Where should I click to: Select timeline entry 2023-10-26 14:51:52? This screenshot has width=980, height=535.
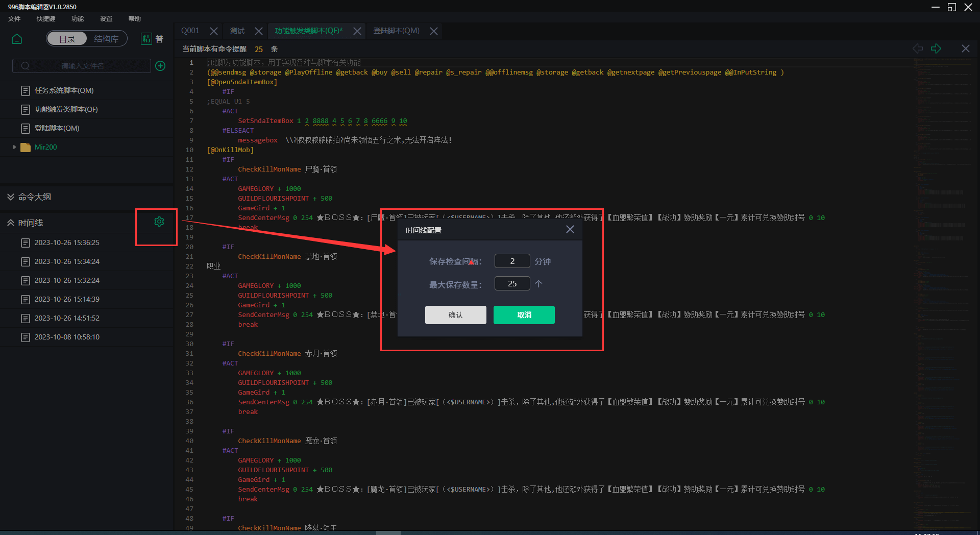click(67, 318)
